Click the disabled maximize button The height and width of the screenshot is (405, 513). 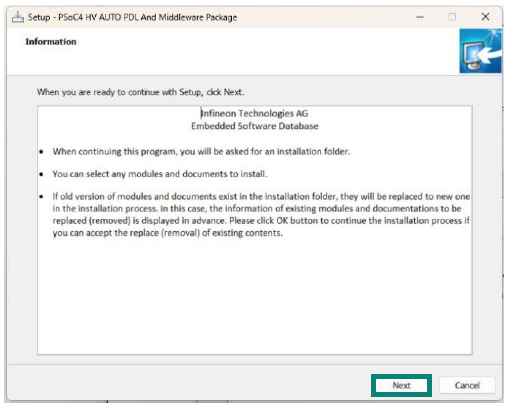click(452, 17)
